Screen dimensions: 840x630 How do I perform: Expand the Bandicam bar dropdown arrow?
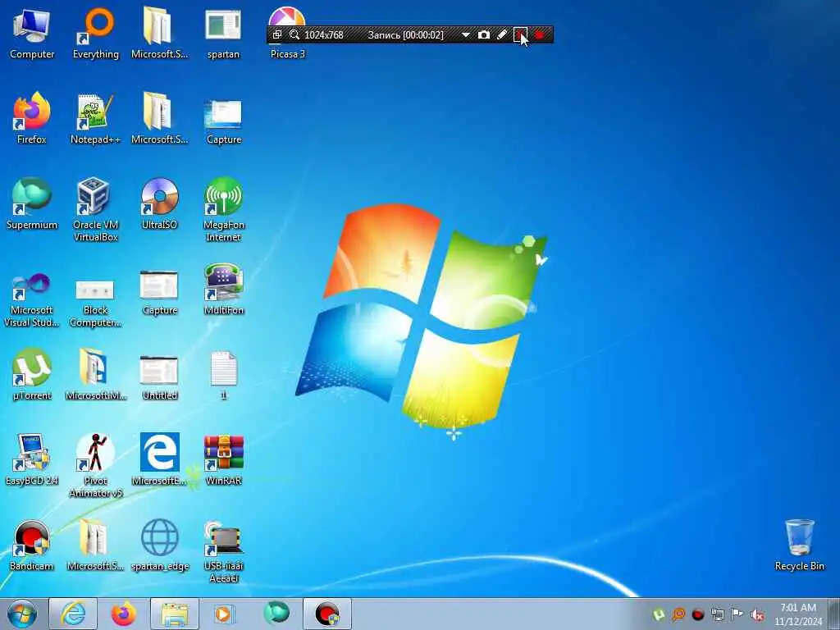466,34
